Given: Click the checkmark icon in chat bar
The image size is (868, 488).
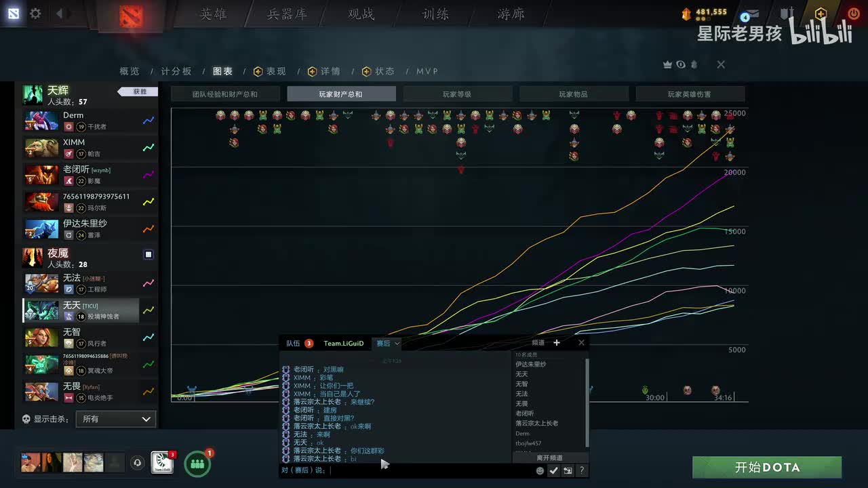Looking at the screenshot, I should point(554,470).
